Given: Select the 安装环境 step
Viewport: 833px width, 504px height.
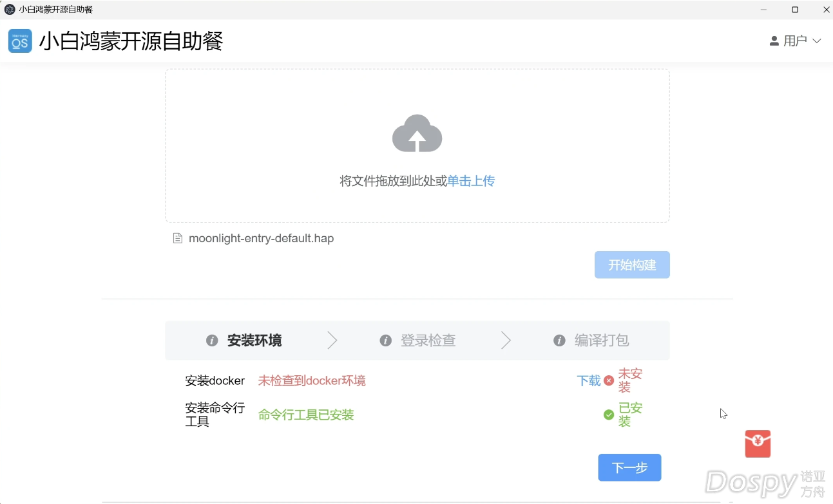Looking at the screenshot, I should point(244,341).
